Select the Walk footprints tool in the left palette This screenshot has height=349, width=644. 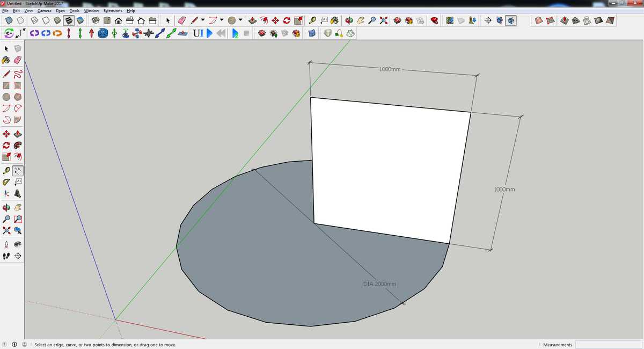pos(6,256)
